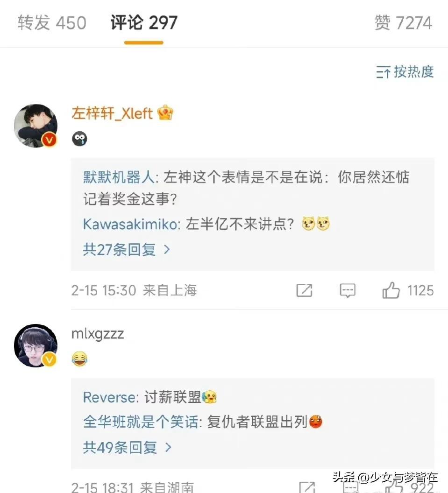This screenshot has height=493, width=448.
Task: Tap the reply icon on 左梓轩's comment
Action: tap(347, 290)
